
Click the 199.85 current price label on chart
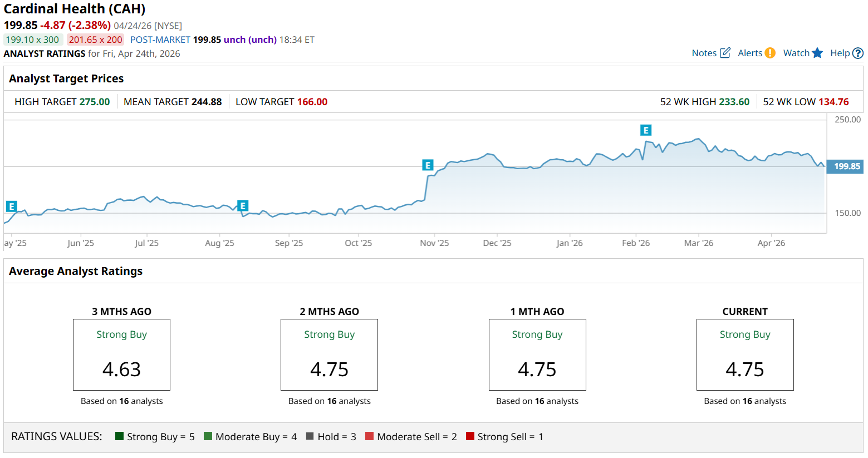[846, 166]
